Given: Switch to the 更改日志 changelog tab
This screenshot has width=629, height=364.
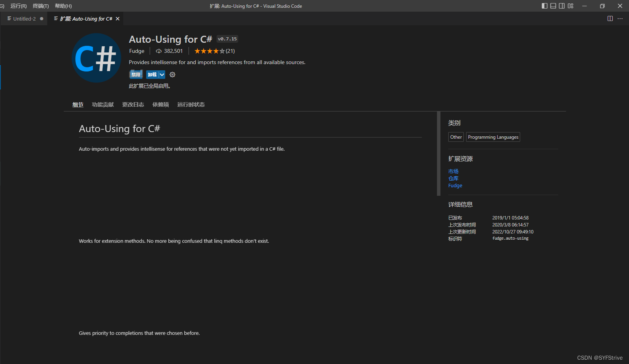Looking at the screenshot, I should pyautogui.click(x=133, y=104).
